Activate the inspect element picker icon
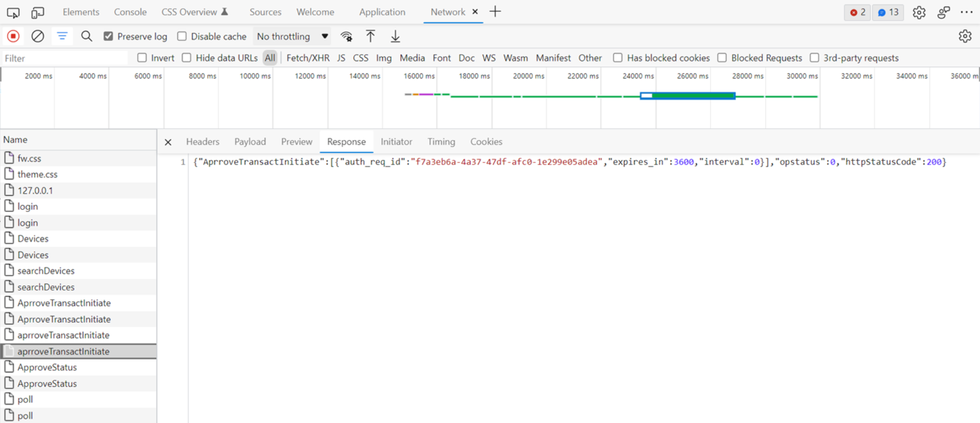 (13, 12)
